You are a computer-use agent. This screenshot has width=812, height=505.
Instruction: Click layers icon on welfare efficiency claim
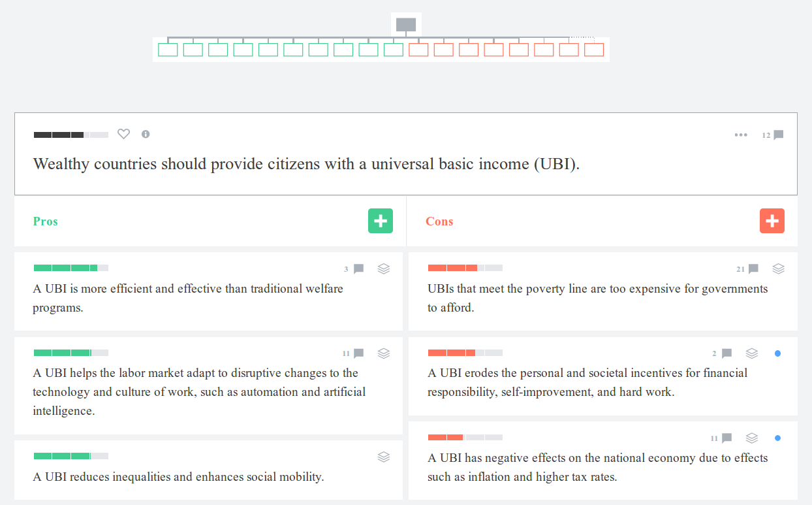point(384,269)
